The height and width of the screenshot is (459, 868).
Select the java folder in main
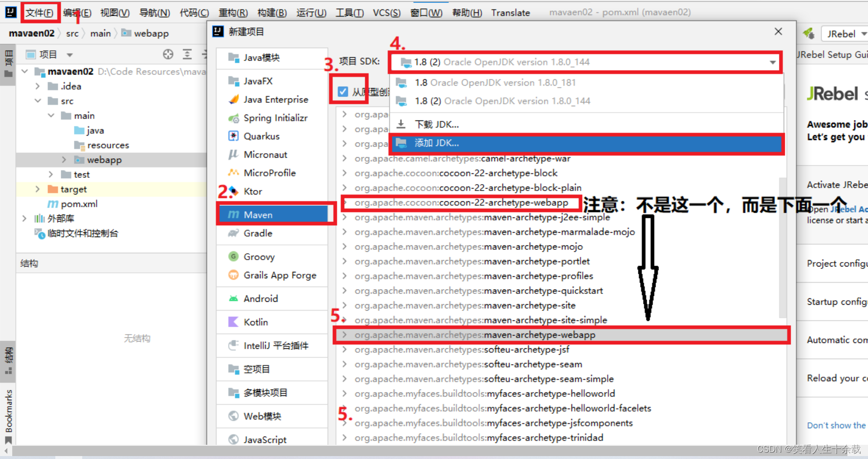coord(95,130)
